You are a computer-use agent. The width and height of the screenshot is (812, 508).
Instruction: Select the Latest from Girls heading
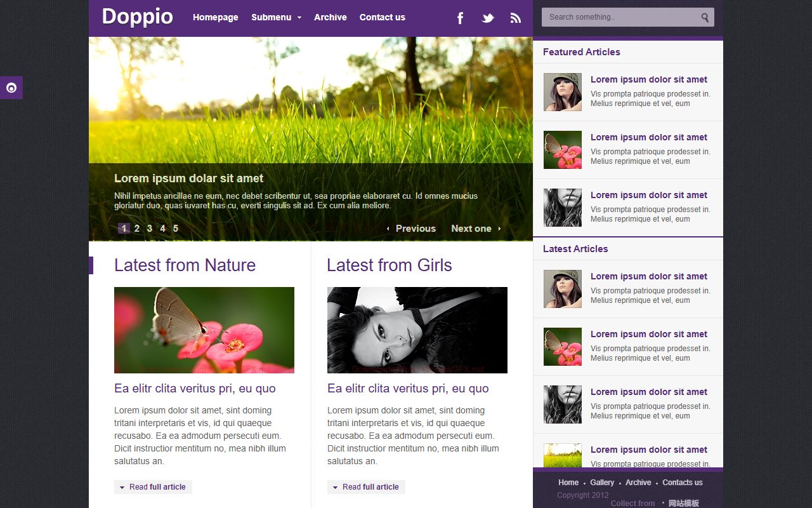pos(390,265)
